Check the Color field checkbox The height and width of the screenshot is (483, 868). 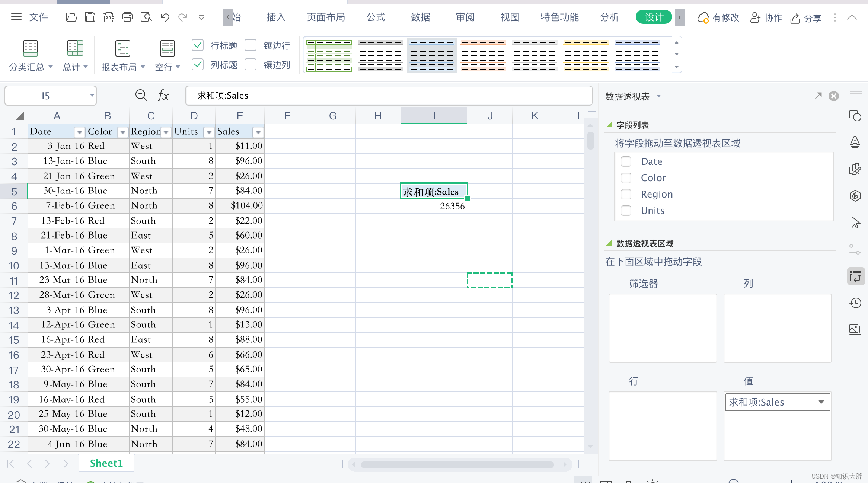(x=626, y=178)
